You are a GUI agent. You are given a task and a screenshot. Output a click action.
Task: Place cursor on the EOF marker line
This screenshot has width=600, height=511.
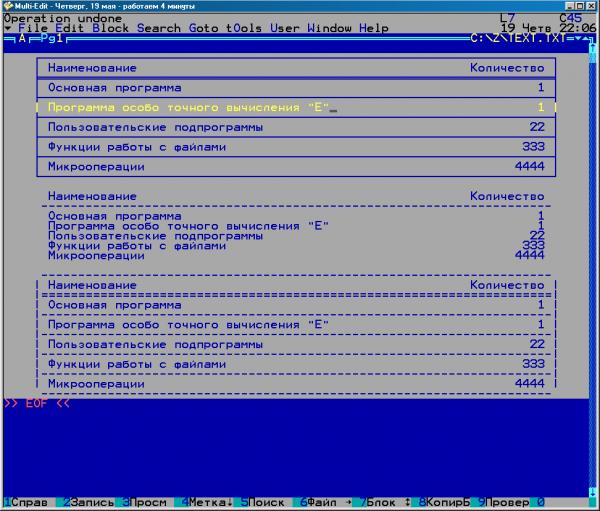tap(37, 403)
